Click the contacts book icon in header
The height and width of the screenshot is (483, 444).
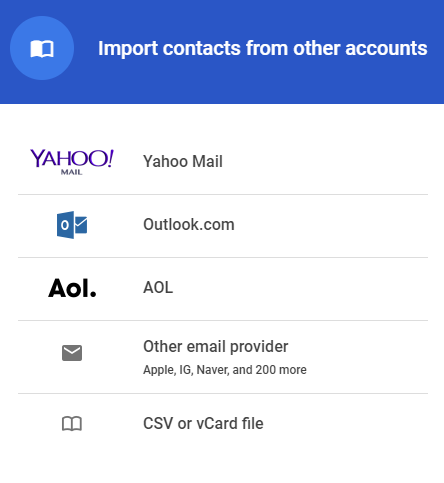click(x=42, y=49)
